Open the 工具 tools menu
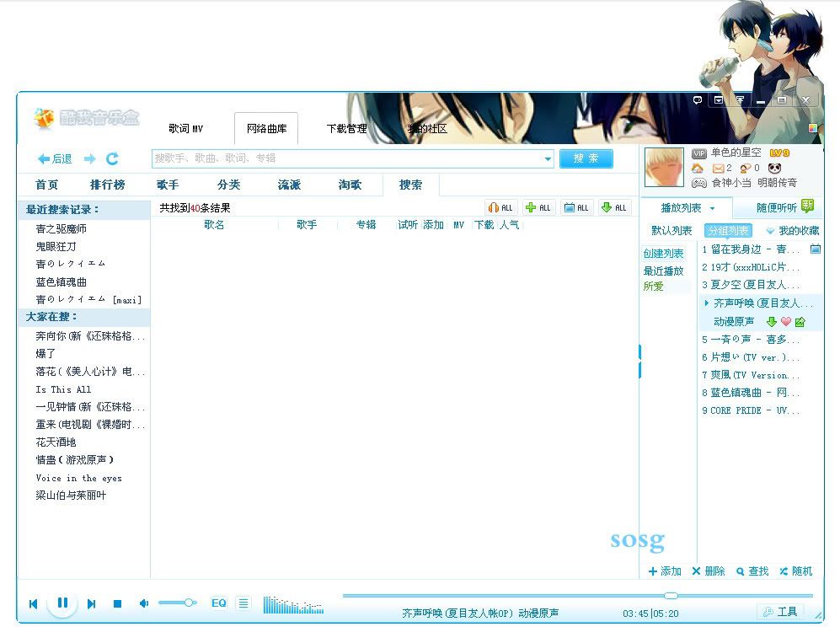Viewport: 840px width, 627px height. 782,612
